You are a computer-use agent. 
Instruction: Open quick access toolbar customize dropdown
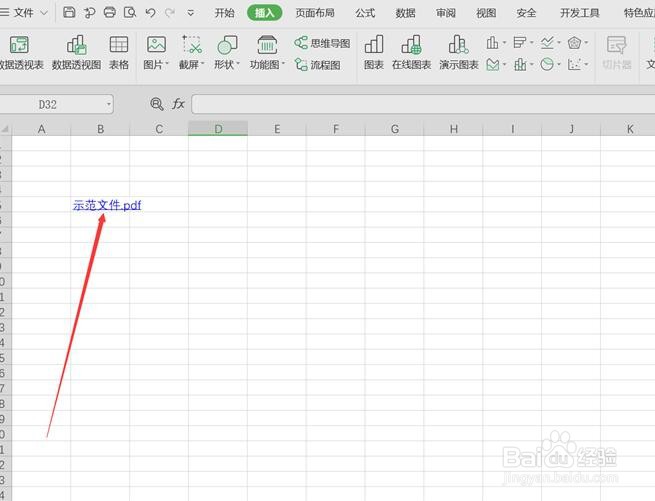190,13
